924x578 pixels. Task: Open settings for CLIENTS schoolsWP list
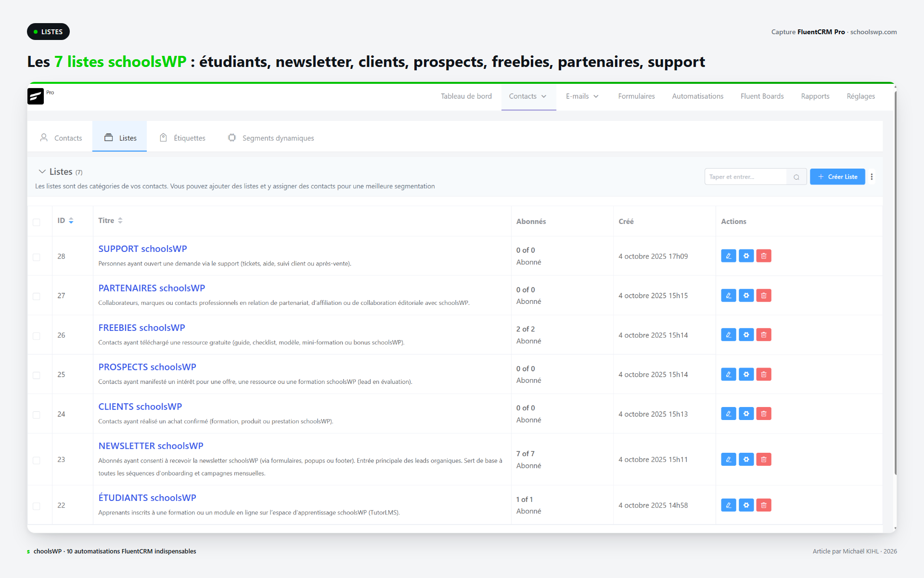coord(746,414)
